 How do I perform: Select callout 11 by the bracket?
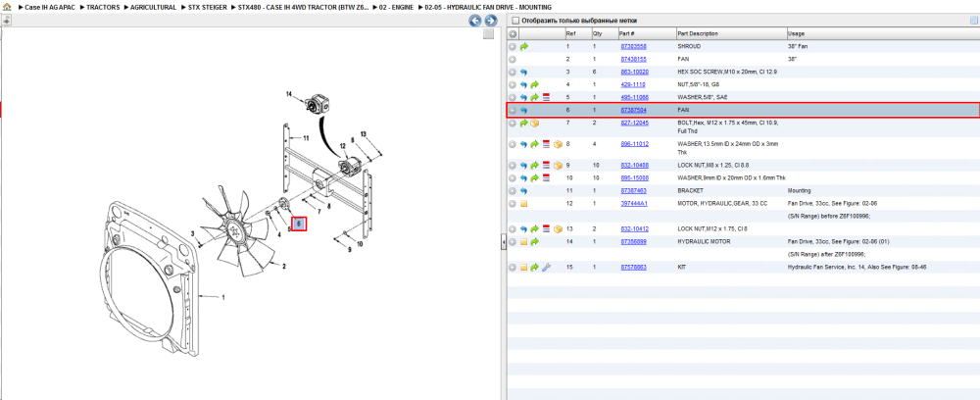pos(306,138)
